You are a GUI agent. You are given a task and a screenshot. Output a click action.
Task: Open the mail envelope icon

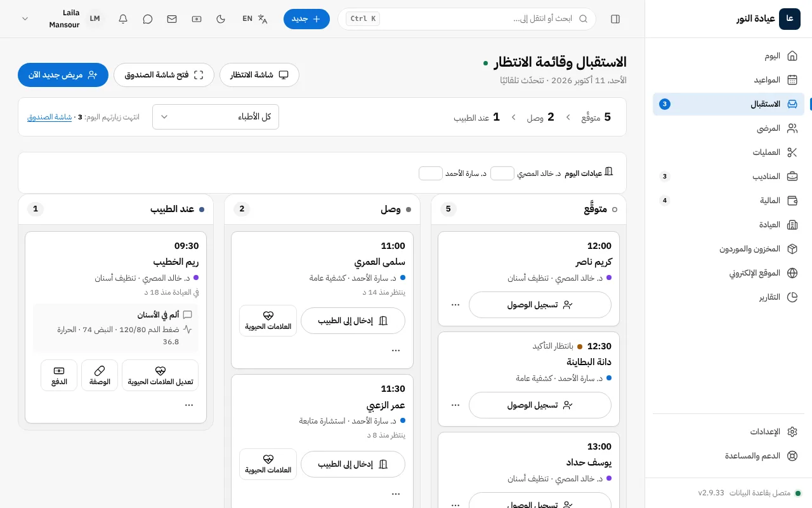point(172,19)
